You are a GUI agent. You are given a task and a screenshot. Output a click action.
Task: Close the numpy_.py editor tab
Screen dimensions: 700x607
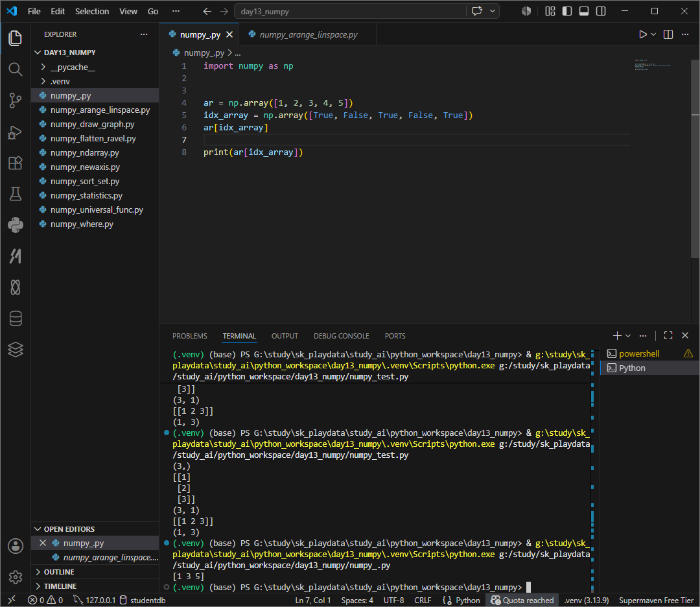229,34
